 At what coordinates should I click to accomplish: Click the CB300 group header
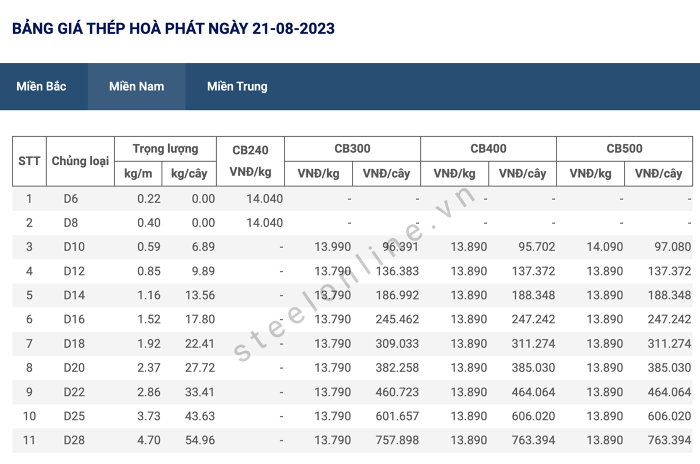pos(352,149)
